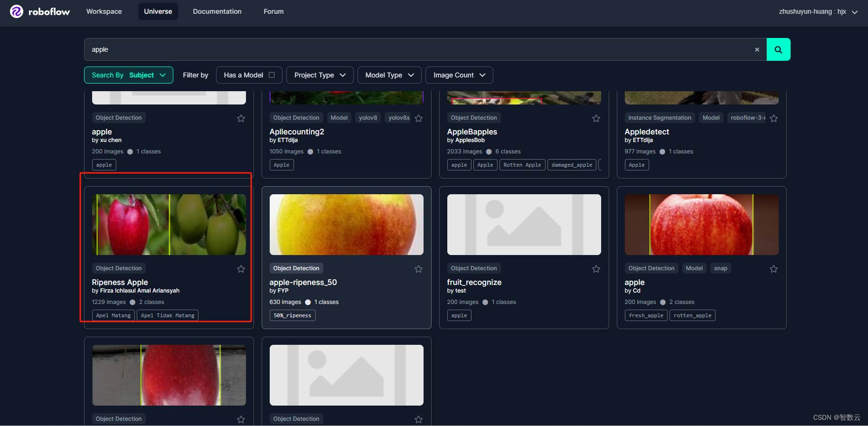Clear the search field with the x icon
Screen dimensions: 868x426
pyautogui.click(x=757, y=49)
